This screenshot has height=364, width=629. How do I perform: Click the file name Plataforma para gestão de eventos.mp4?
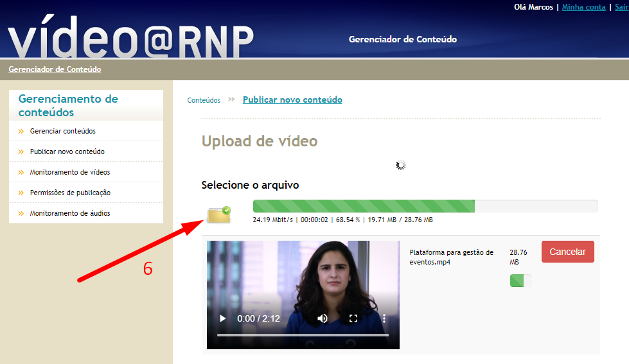451,257
